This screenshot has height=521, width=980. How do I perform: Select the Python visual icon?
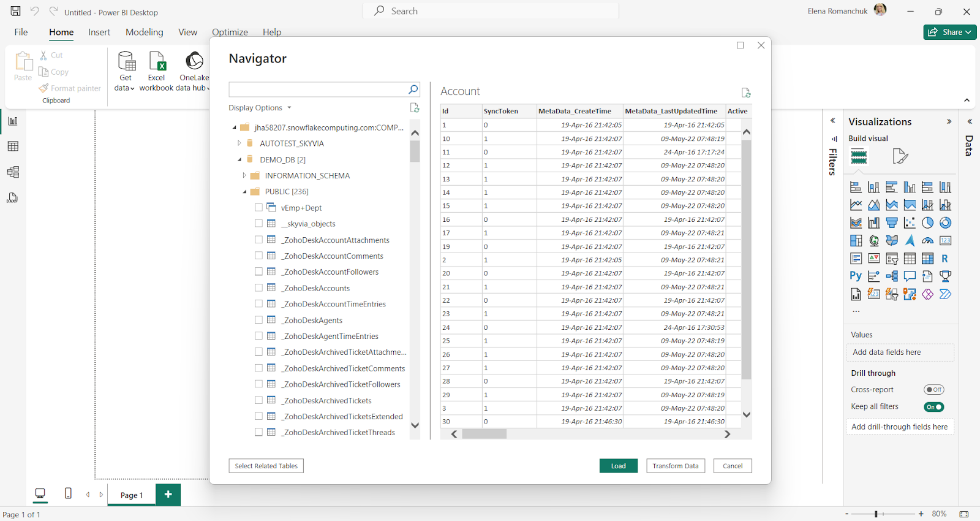coord(856,276)
